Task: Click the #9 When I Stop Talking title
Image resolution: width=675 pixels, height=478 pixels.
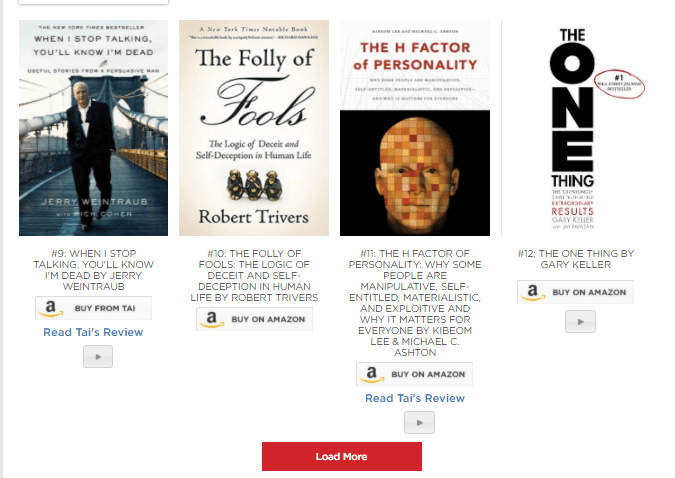Action: [x=93, y=270]
